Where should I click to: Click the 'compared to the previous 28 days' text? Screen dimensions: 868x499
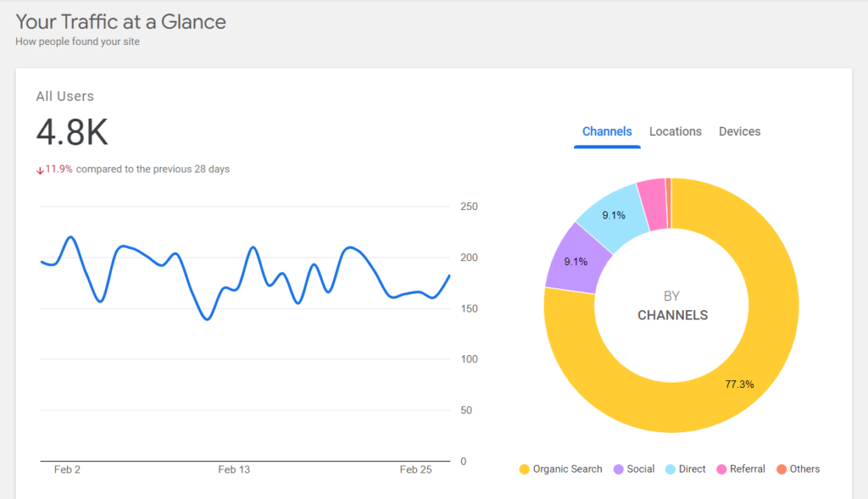coord(152,169)
